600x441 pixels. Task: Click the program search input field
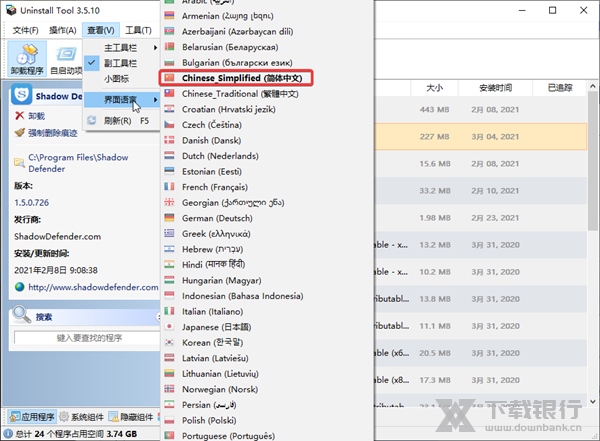pos(88,339)
